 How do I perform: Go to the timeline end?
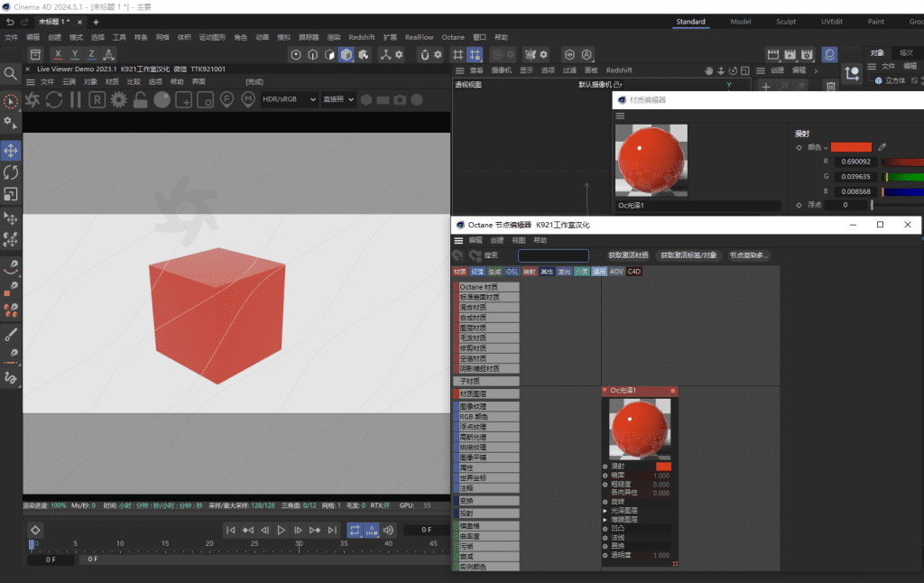point(332,530)
